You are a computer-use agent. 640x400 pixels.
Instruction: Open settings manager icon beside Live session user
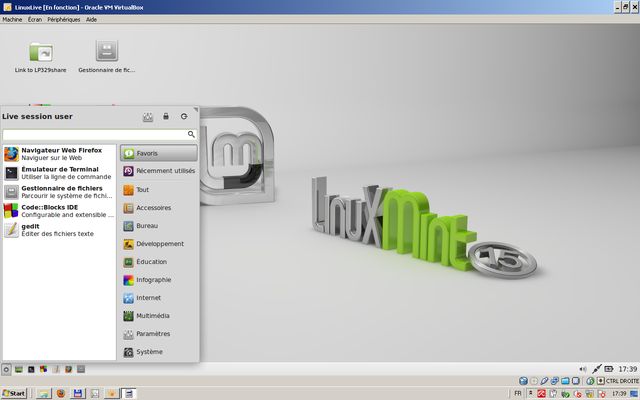(148, 117)
